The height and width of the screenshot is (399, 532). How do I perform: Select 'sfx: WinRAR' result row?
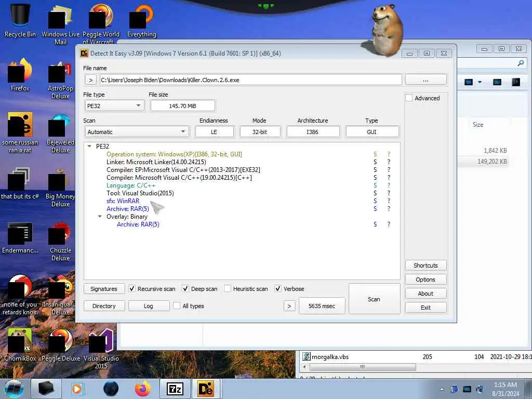click(x=123, y=201)
